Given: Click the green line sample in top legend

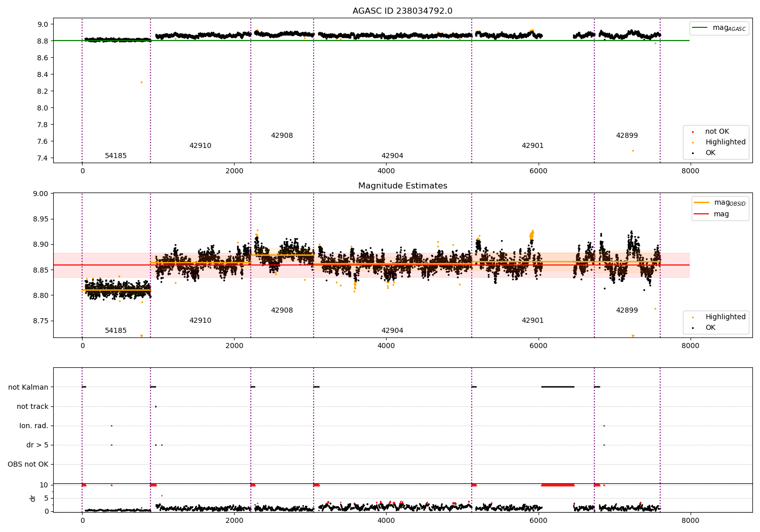Looking at the screenshot, I should coord(700,28).
